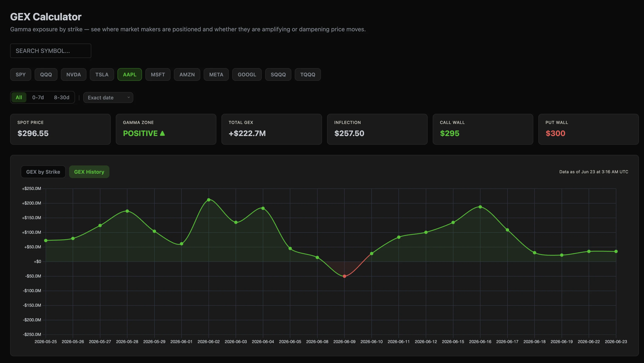This screenshot has width=644, height=363.
Task: Click the TOTAL GEX +$222.7M value
Action: 247,133
